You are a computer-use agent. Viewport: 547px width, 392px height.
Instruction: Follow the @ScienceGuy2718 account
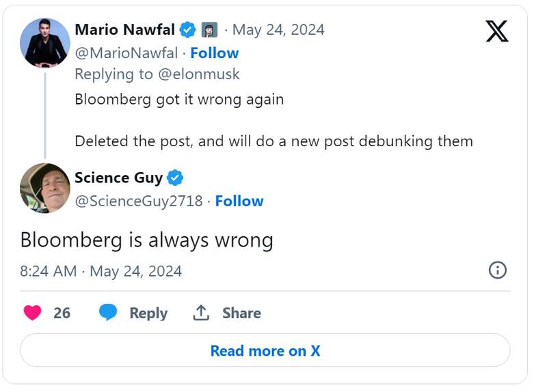coord(239,201)
